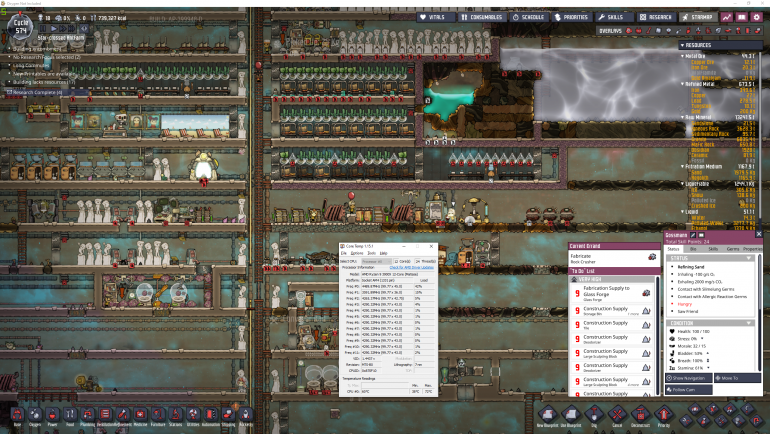Click the Move To button

click(x=738, y=378)
